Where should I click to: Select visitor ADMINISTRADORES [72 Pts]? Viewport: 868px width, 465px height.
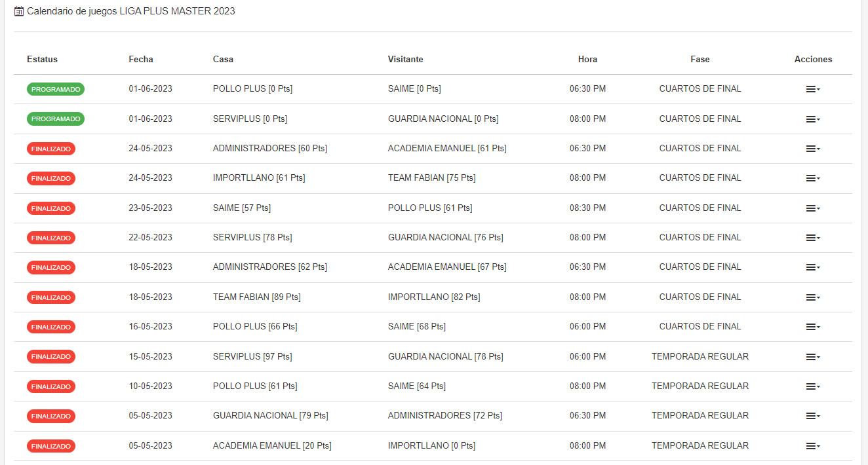pos(445,416)
